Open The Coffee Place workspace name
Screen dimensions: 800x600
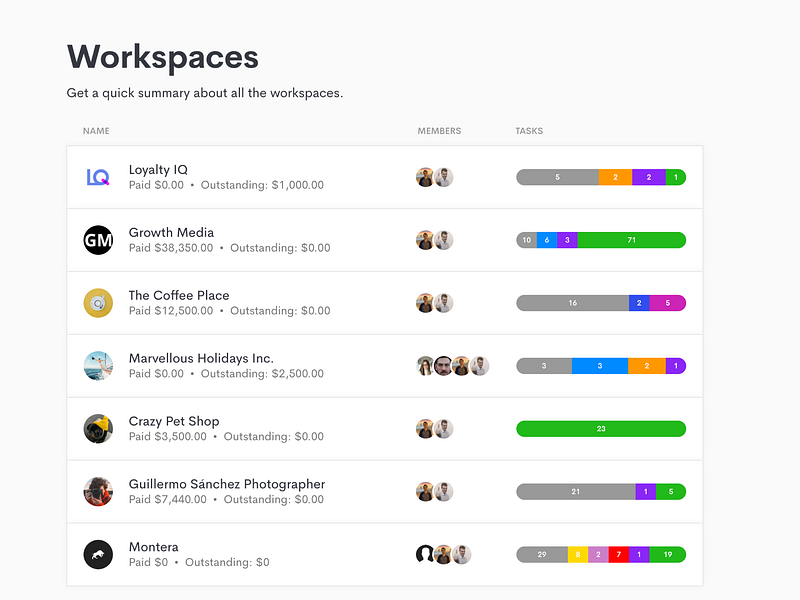(179, 295)
